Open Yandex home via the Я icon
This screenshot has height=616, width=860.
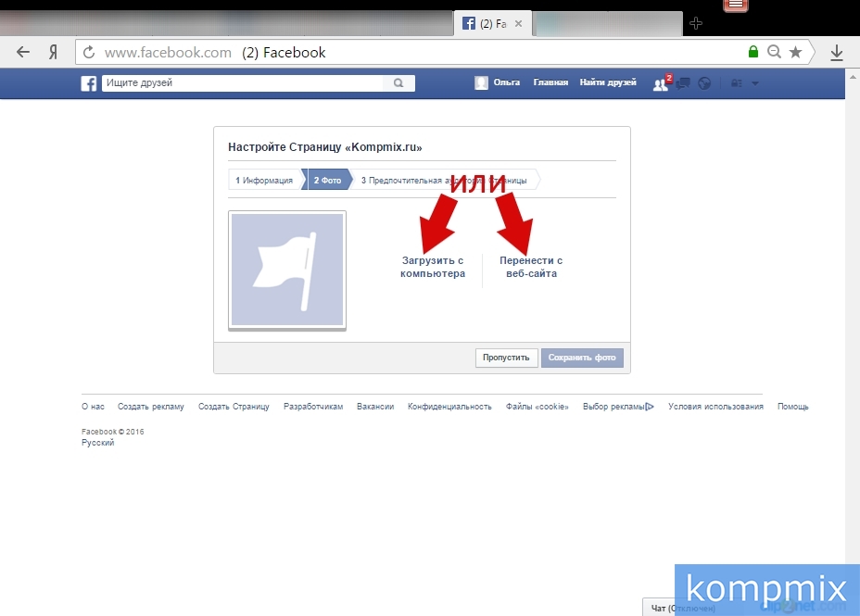[53, 53]
